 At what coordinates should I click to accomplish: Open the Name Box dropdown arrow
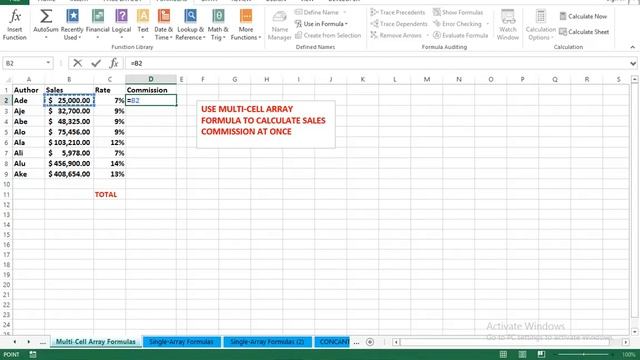(x=48, y=63)
